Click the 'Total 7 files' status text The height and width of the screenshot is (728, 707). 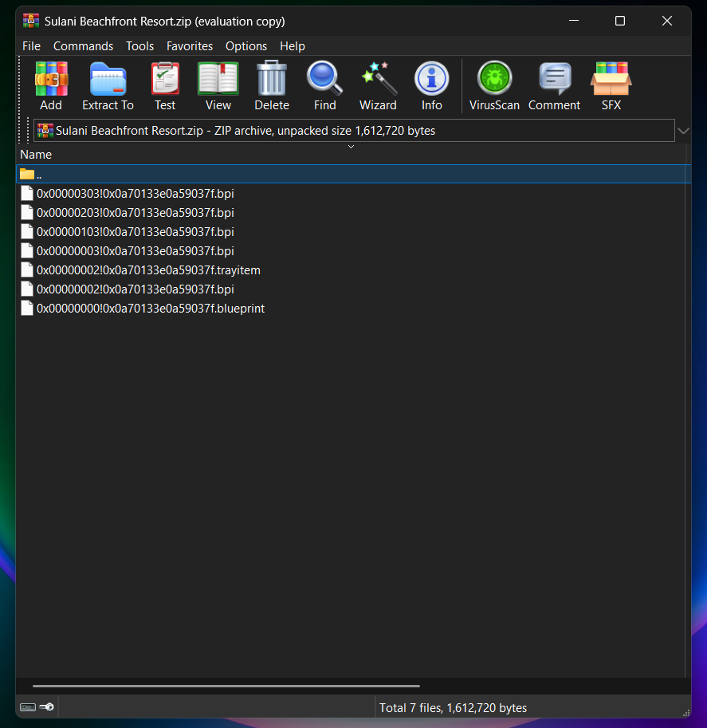pyautogui.click(x=453, y=707)
